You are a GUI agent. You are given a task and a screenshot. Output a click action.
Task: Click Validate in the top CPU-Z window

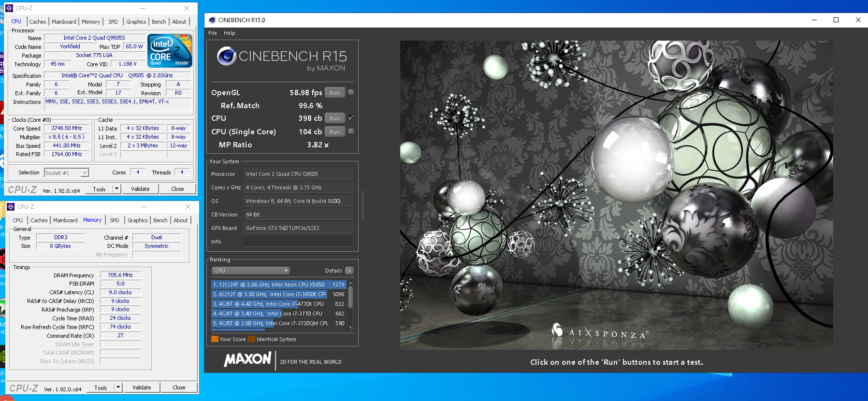140,189
